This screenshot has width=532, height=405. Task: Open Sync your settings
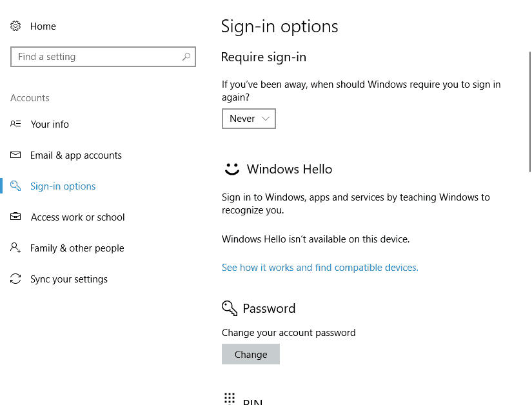(69, 279)
